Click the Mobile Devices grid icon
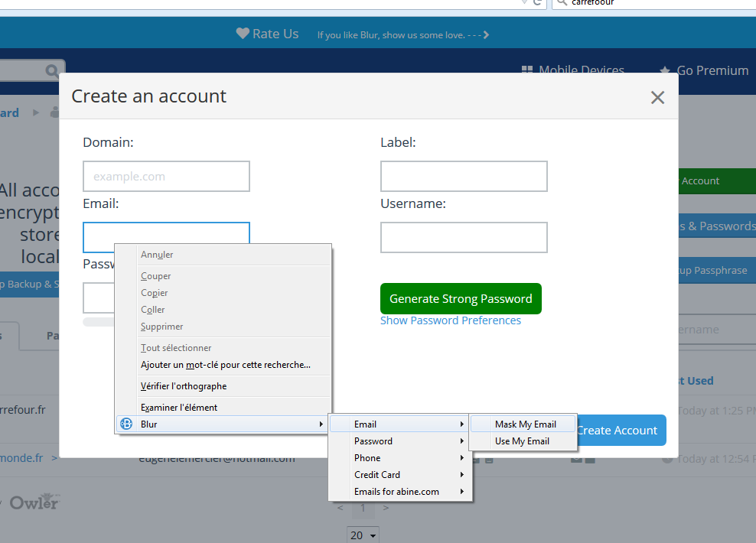This screenshot has width=756, height=543. pyautogui.click(x=527, y=70)
